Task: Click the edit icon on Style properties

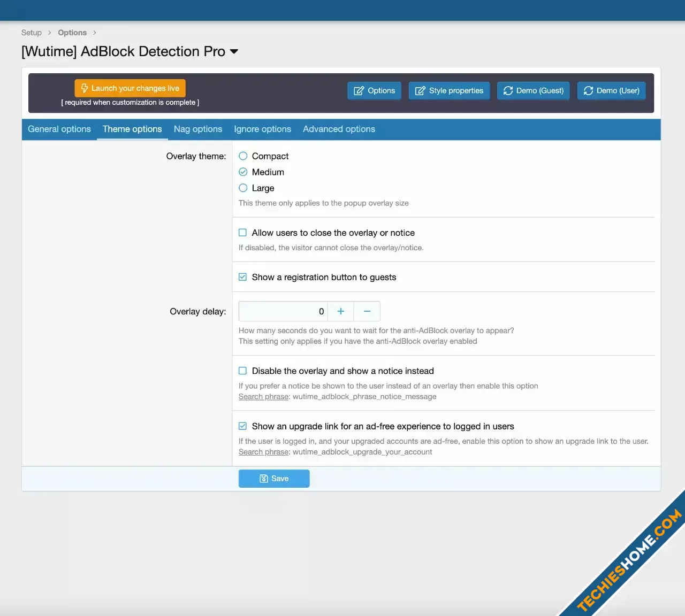Action: pyautogui.click(x=421, y=91)
